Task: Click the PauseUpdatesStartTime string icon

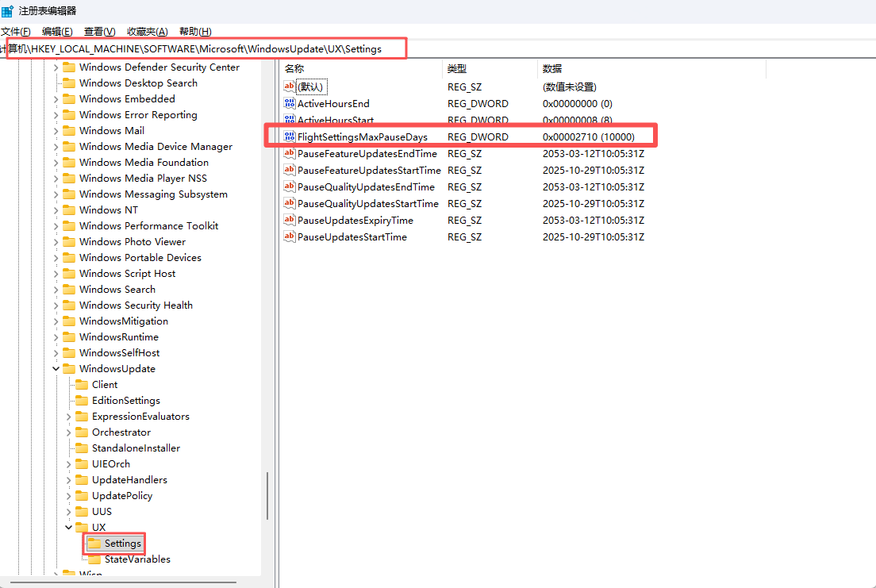Action: point(290,236)
